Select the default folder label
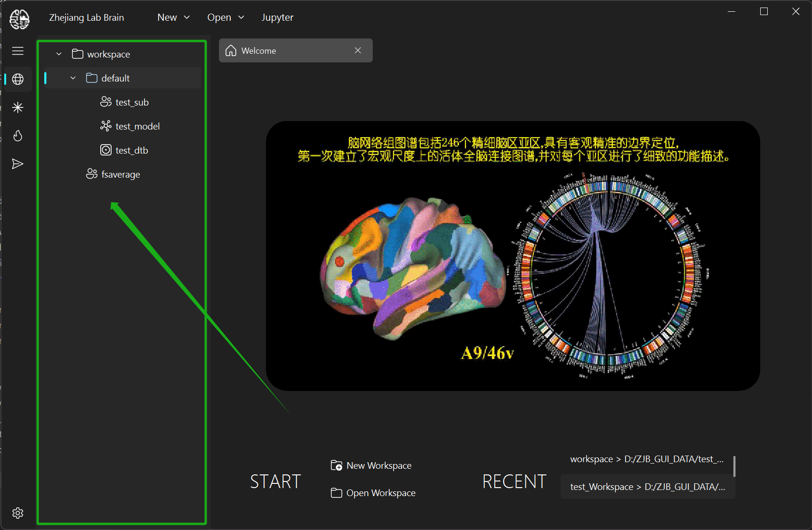The height and width of the screenshot is (530, 812). (115, 78)
